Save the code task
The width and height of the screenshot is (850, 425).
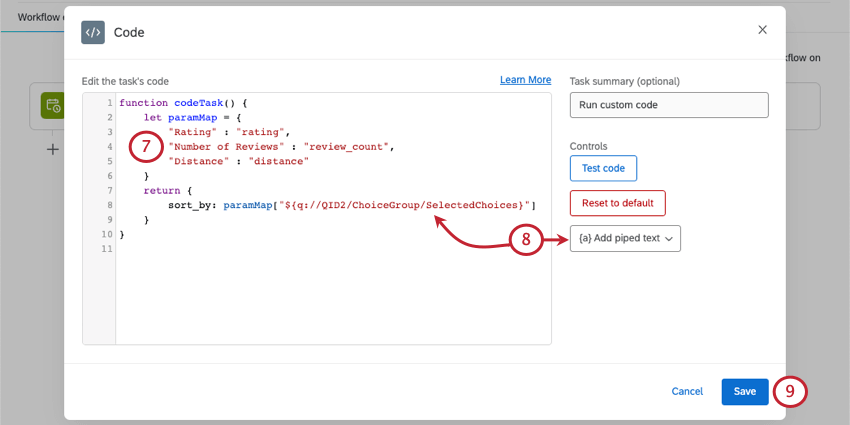[745, 391]
